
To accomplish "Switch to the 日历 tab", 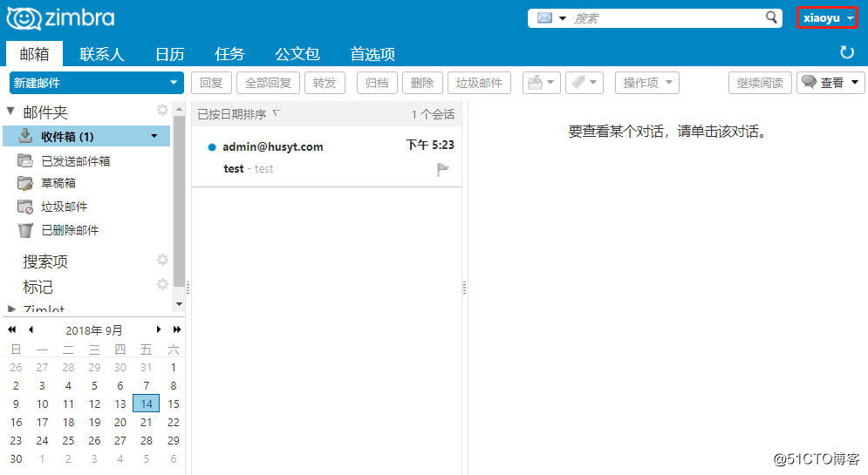I will click(169, 54).
